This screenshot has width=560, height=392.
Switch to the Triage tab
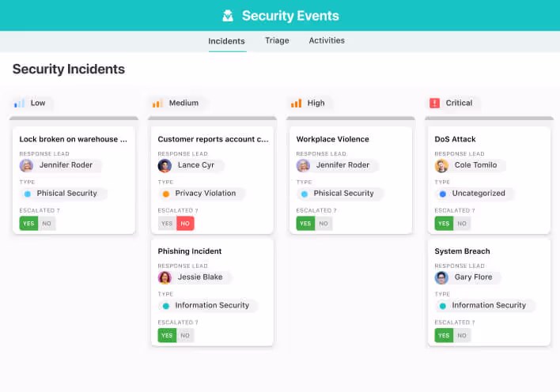277,40
